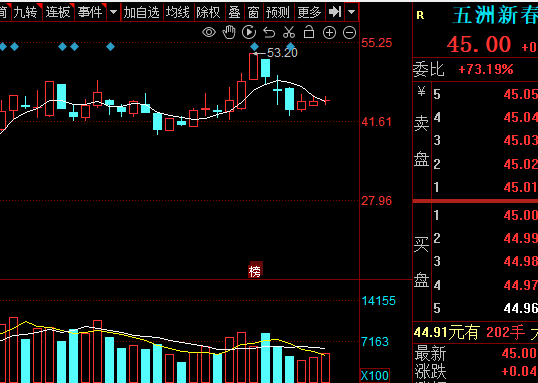Click the last red volume bar on the right

point(325,368)
